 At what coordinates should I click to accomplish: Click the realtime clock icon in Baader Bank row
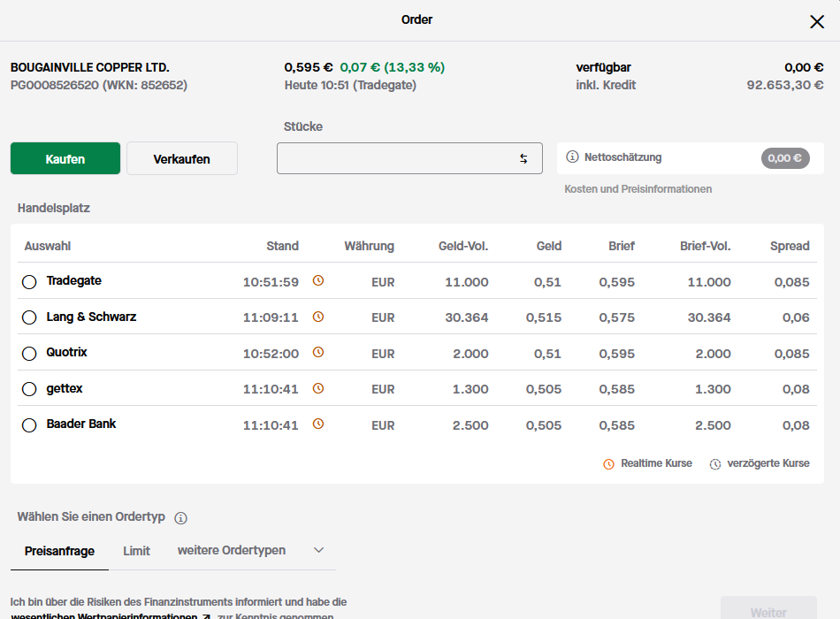(x=318, y=424)
